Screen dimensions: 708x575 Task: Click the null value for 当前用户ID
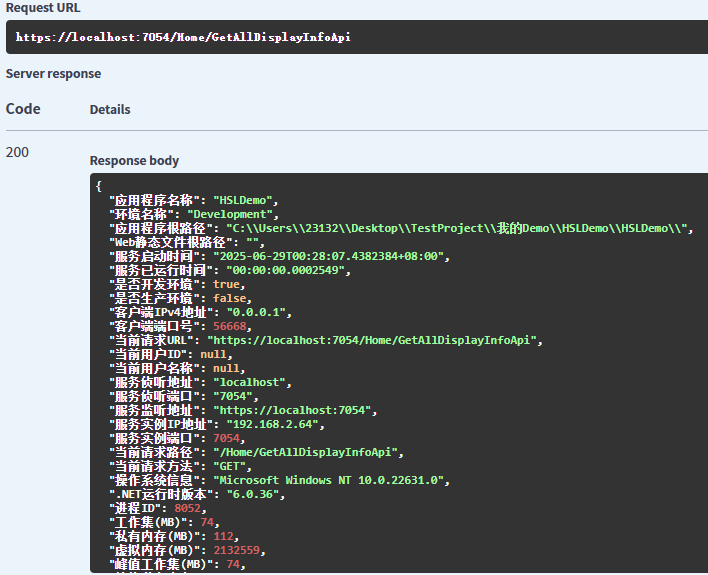(x=213, y=354)
